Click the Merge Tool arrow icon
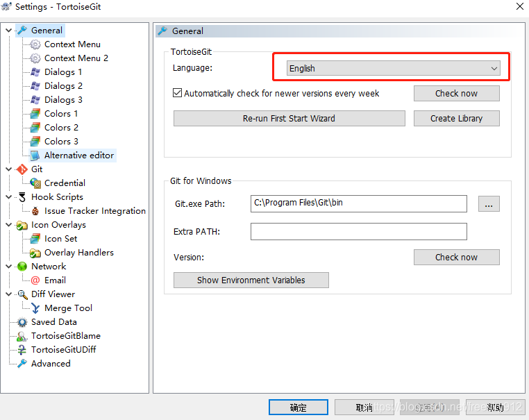Image resolution: width=529 pixels, height=420 pixels. (35, 308)
